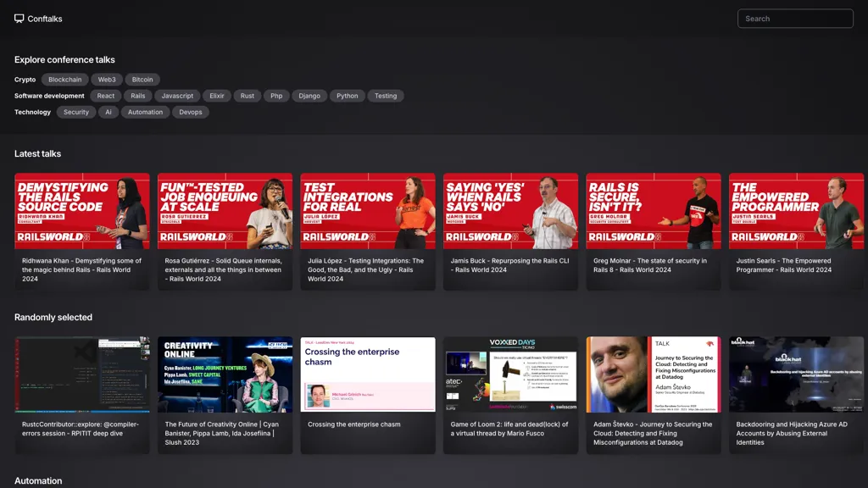Open Rails Is Secure, Isn't It thumbnail
Viewport: 868px width, 488px height.
tap(654, 211)
